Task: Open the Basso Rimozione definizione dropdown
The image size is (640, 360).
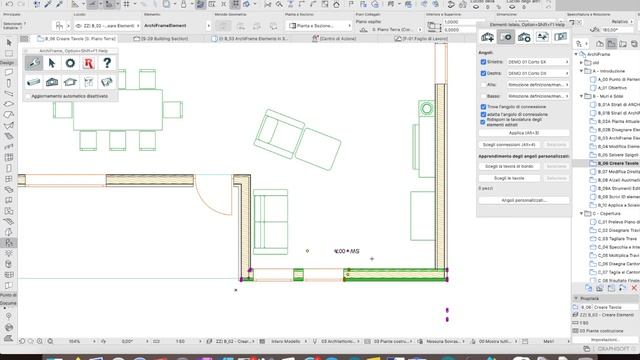Action: click(538, 96)
